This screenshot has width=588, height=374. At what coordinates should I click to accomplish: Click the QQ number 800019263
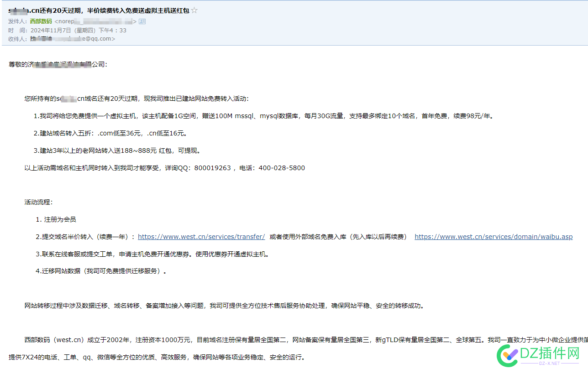[213, 168]
